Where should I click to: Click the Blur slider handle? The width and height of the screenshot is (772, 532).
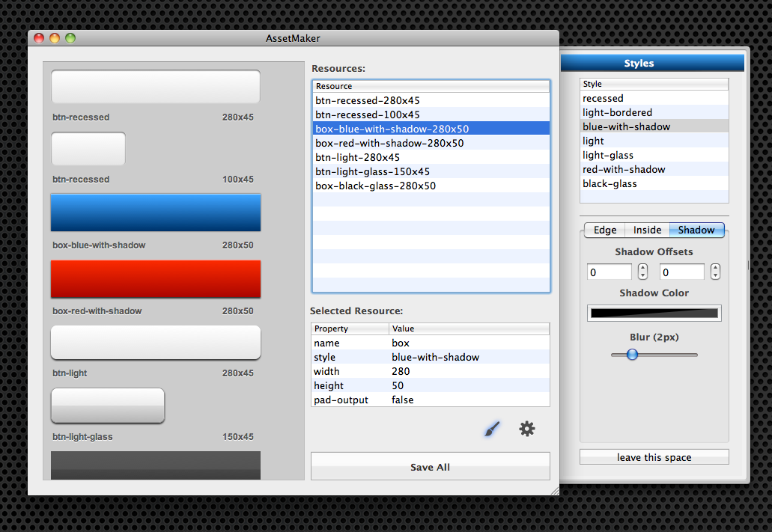[632, 355]
